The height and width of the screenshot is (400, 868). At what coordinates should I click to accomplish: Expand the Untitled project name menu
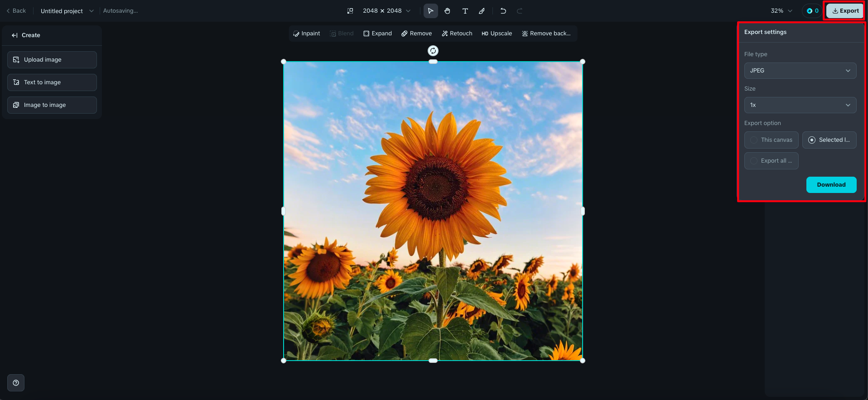pos(67,11)
